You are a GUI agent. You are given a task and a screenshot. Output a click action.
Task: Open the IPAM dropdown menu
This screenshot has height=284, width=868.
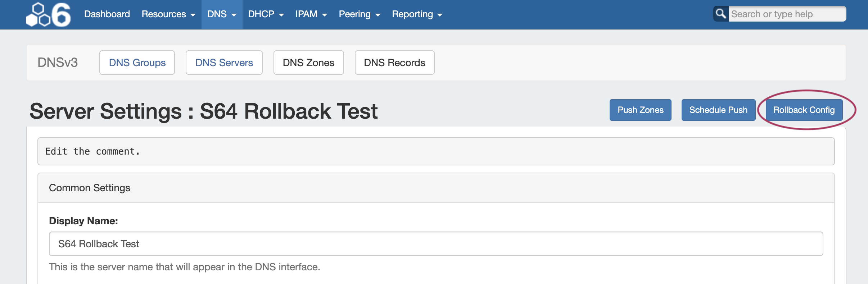311,14
